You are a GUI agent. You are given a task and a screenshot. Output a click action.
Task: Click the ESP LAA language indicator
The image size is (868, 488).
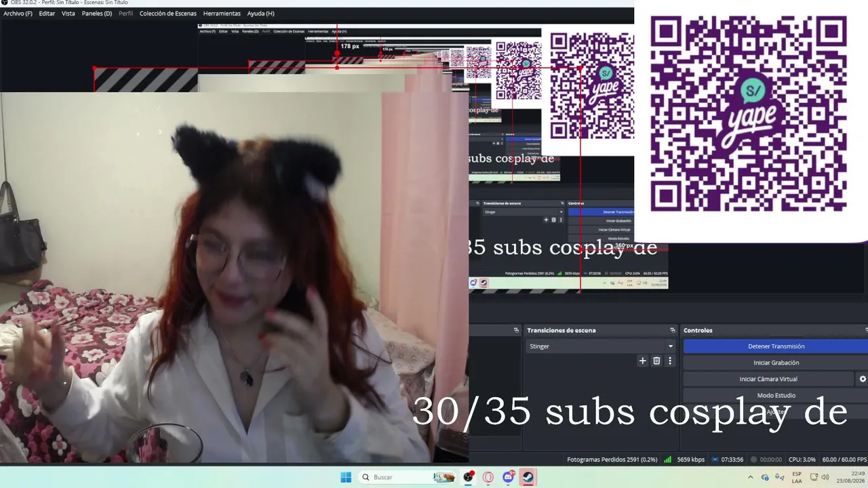pyautogui.click(x=797, y=477)
